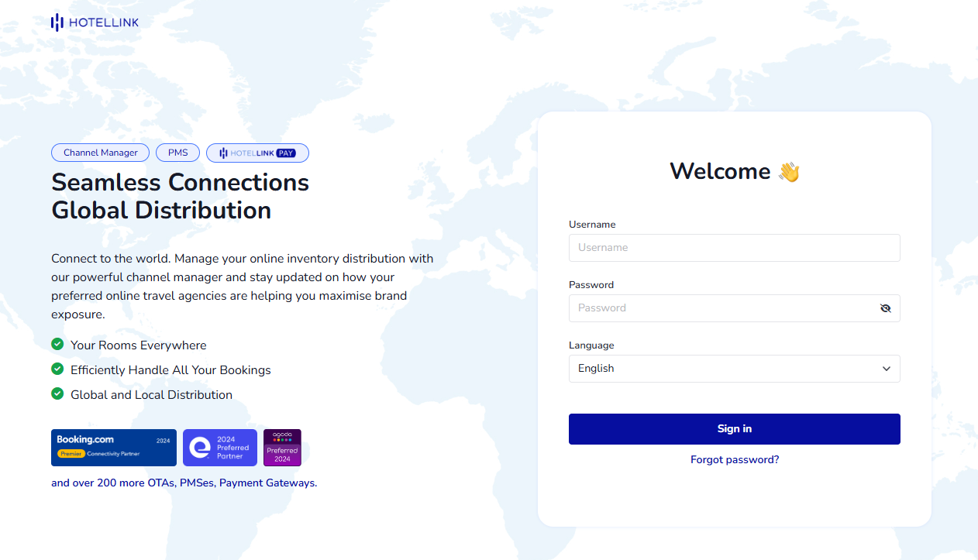Click the waving hand emoji next to Welcome
Image resolution: width=978 pixels, height=560 pixels.
(789, 170)
